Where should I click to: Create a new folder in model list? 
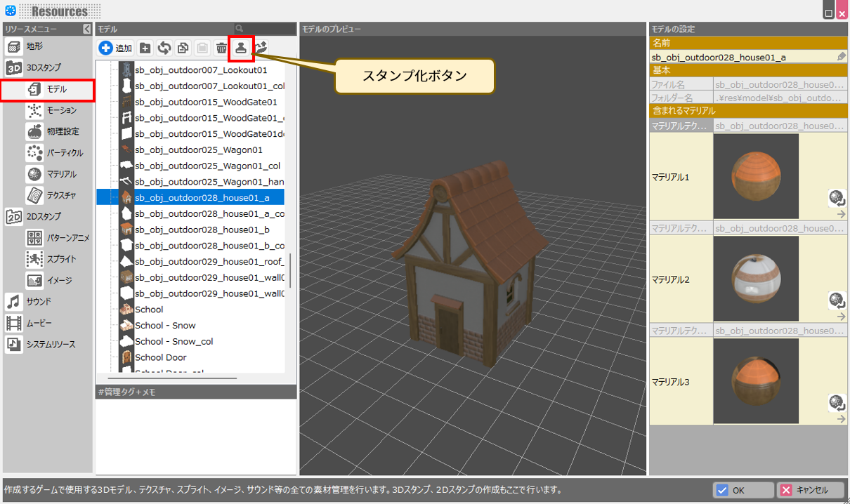145,48
